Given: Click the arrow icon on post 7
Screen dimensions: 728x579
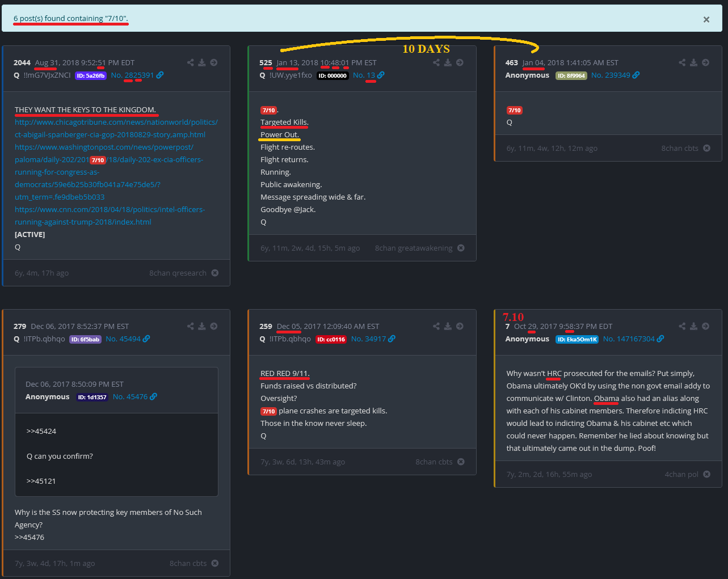Looking at the screenshot, I should [705, 327].
